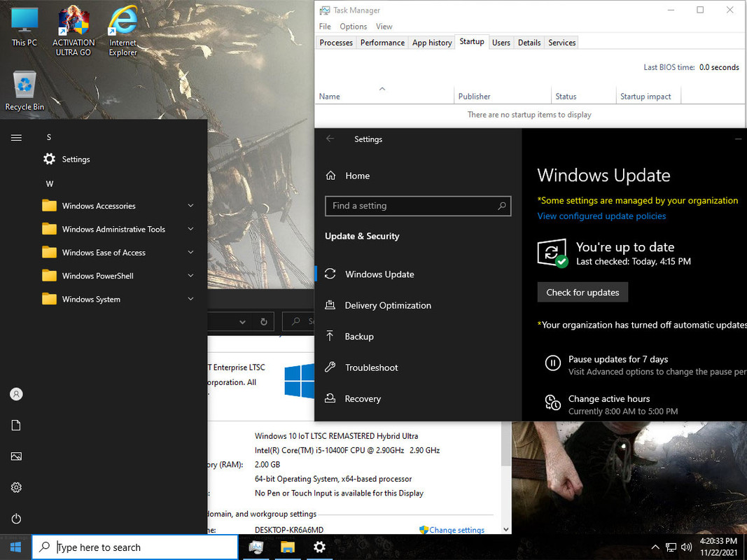Screen dimensions: 747x560
Task: Switch to App history tab
Action: 432,43
